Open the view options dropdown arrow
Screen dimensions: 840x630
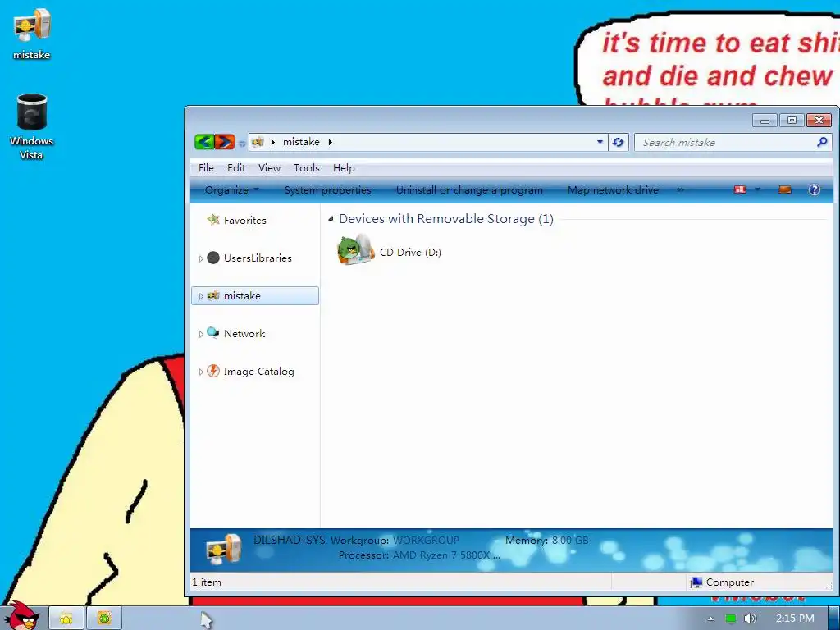[x=757, y=189]
